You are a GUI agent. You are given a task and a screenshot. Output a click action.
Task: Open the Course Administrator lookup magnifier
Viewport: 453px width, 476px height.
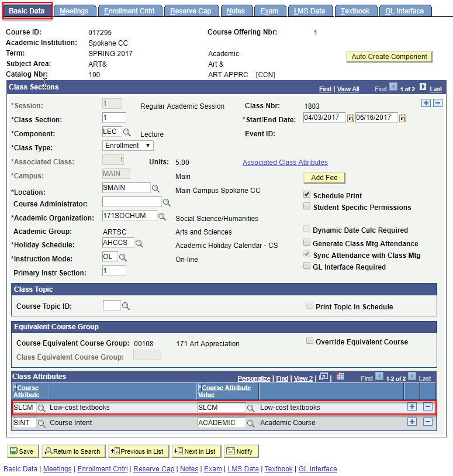click(x=167, y=202)
